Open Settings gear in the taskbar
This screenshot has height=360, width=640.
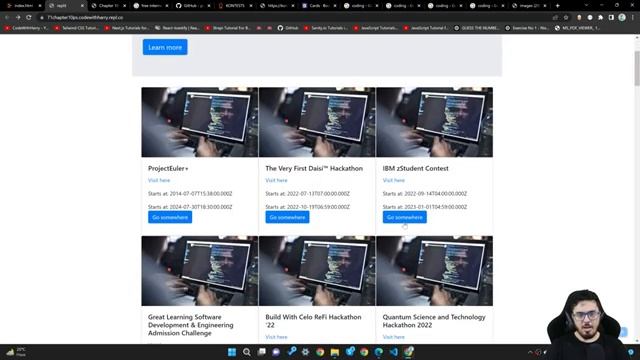pos(305,352)
